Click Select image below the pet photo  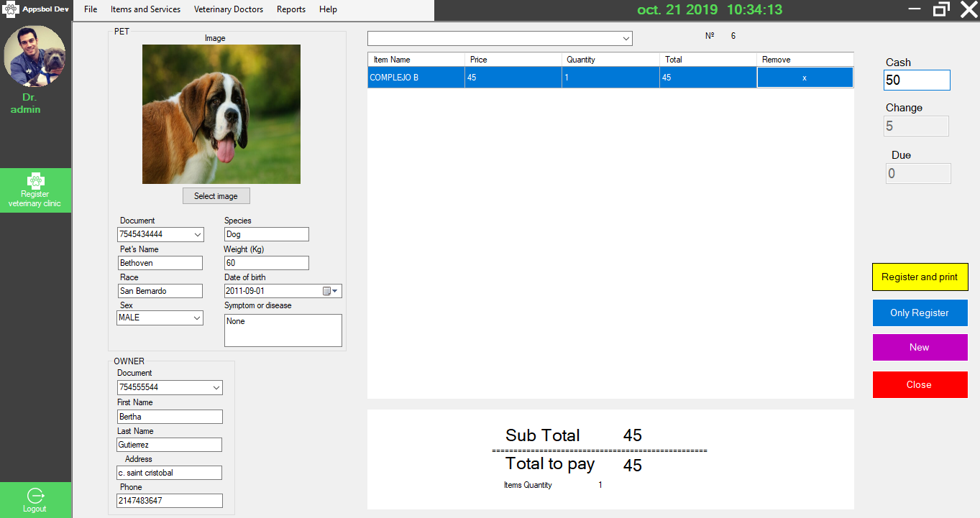[216, 195]
